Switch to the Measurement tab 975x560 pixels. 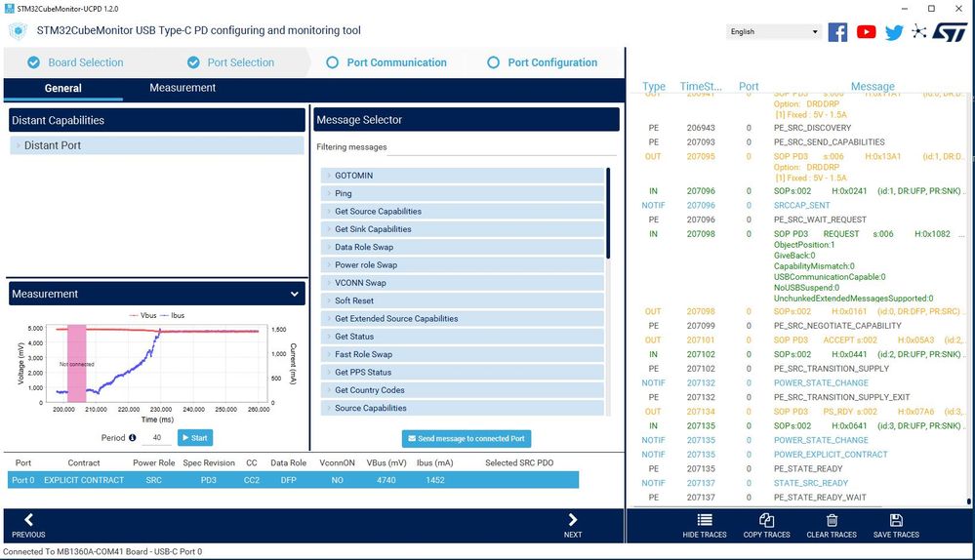pos(183,88)
